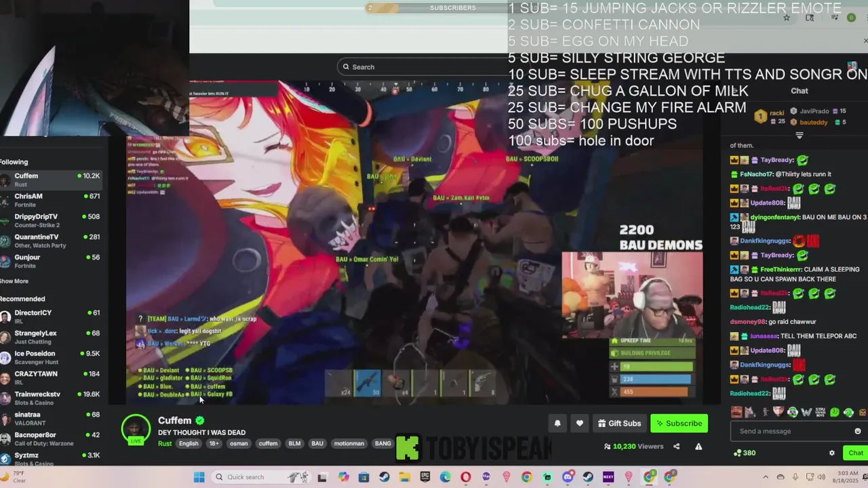The height and width of the screenshot is (488, 868).
Task: Open BacnoperBor in Recommended list
Action: 51,439
